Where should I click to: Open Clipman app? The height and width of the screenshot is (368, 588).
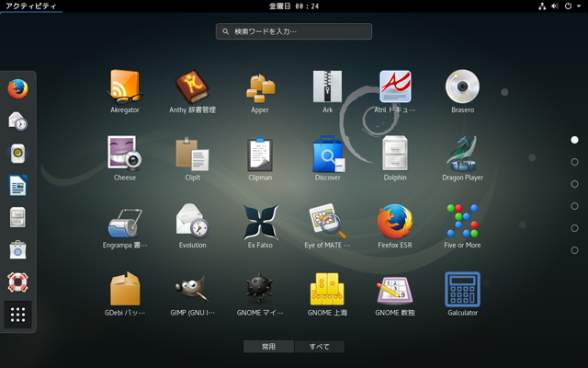point(260,158)
